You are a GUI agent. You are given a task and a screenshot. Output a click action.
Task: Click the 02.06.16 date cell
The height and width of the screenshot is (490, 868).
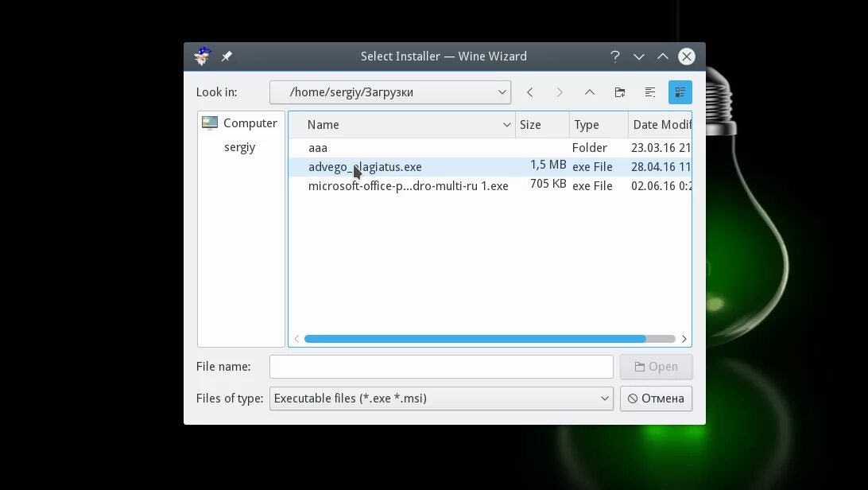[x=661, y=186]
